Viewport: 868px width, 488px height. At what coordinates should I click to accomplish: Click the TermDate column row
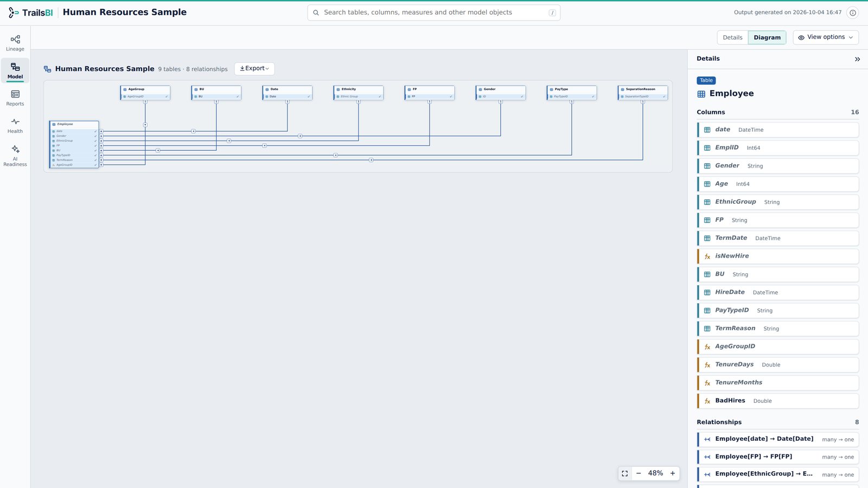coord(778,238)
